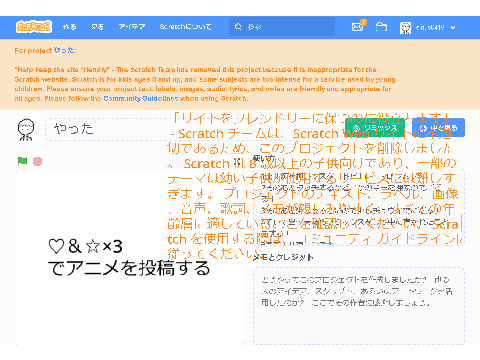This screenshot has height=360, width=480.
Task: Click the メモとクレジット heading text
Action: coord(283,257)
